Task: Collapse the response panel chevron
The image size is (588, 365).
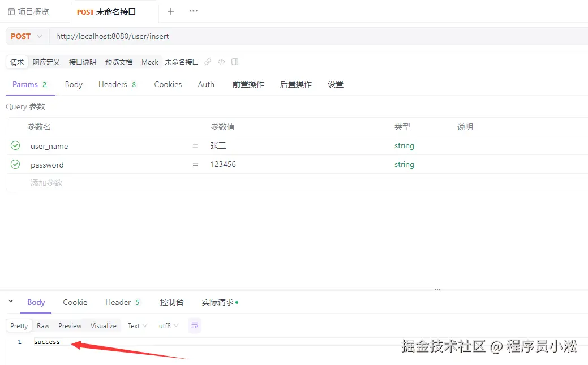Action: pyautogui.click(x=11, y=301)
